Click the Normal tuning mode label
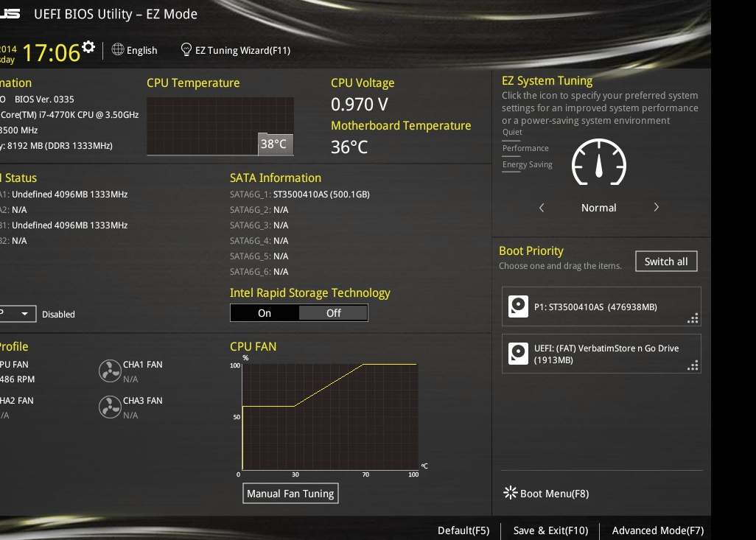Screen dimensions: 756x540 tap(599, 208)
